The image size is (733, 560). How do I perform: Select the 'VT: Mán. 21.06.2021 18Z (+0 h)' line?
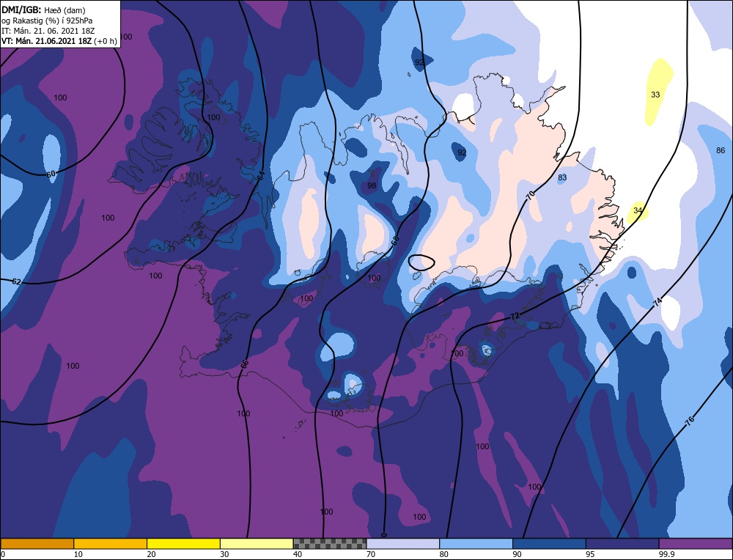coord(59,41)
